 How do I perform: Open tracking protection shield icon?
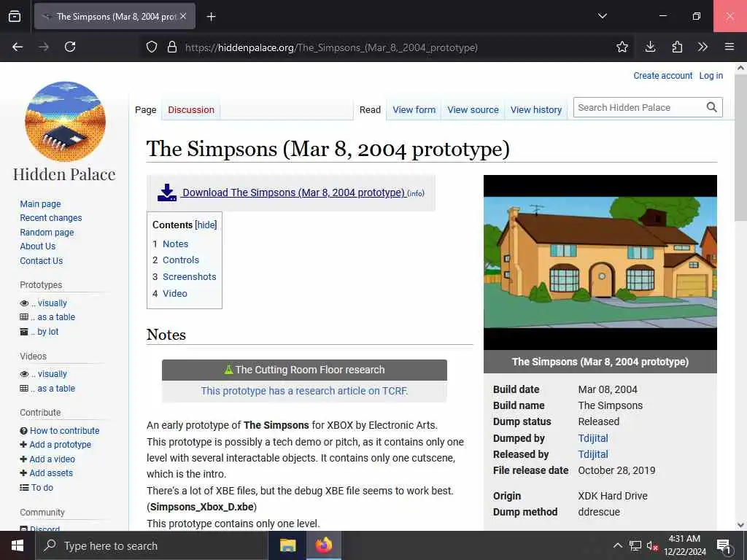(x=152, y=47)
